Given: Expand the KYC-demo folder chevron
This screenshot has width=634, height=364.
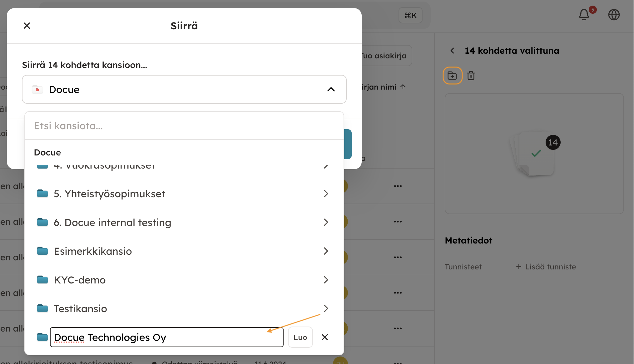Looking at the screenshot, I should pyautogui.click(x=326, y=280).
